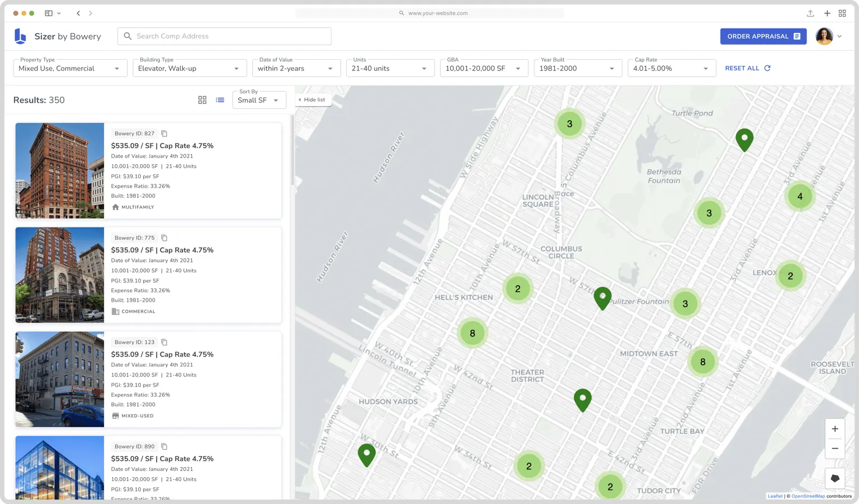
Task: Open the GBA filter dropdown
Action: (x=484, y=68)
